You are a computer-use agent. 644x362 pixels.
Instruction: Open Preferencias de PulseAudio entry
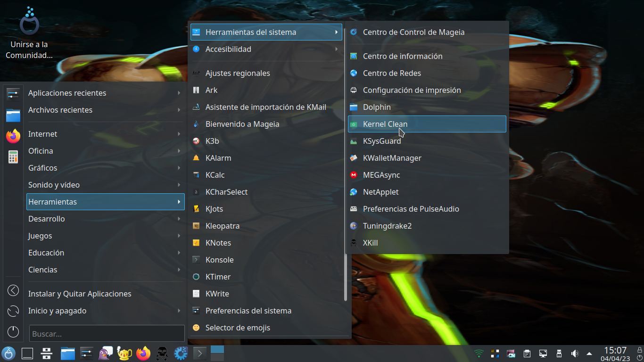[427, 209]
